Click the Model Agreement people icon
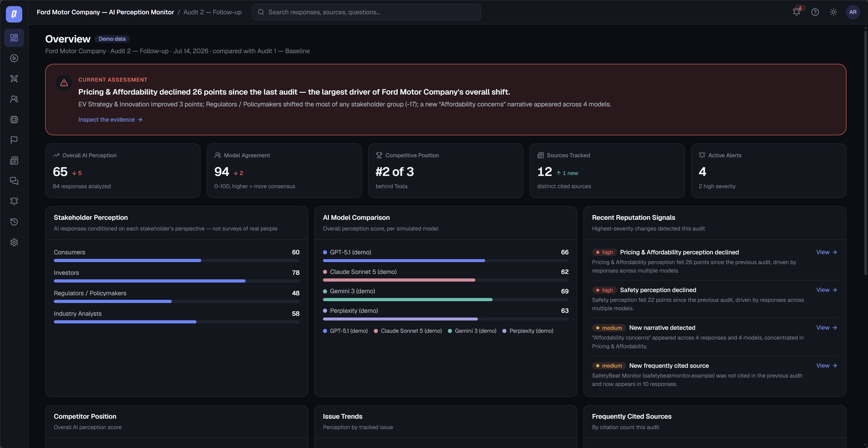This screenshot has width=868, height=448. click(x=218, y=155)
